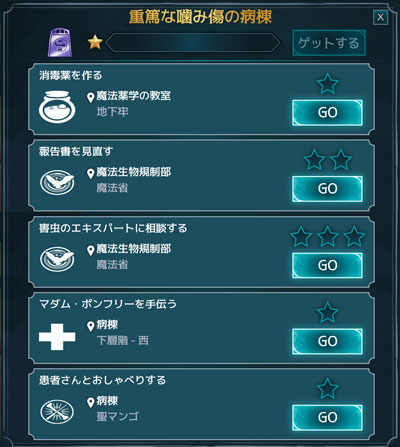Click the crossed bone and wand icon for 患者さんとおしゃべりする
The height and width of the screenshot is (447, 400).
(57, 412)
